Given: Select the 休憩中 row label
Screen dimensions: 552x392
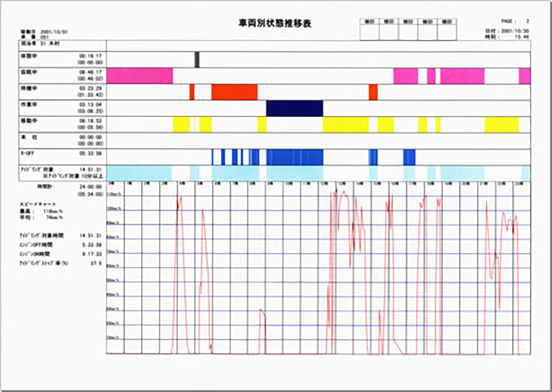Looking at the screenshot, I should tap(29, 56).
